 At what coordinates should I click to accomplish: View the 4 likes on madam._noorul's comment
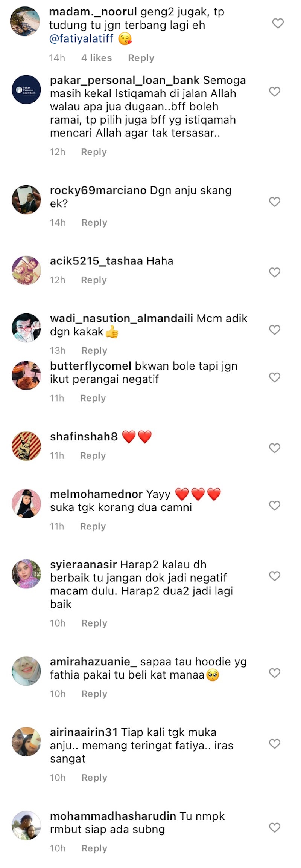tap(97, 58)
